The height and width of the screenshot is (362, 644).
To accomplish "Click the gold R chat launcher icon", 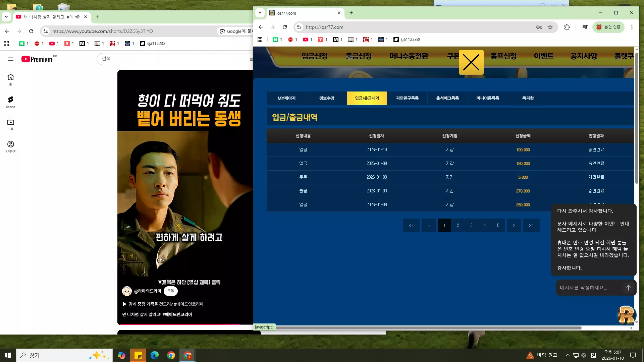I will click(627, 315).
